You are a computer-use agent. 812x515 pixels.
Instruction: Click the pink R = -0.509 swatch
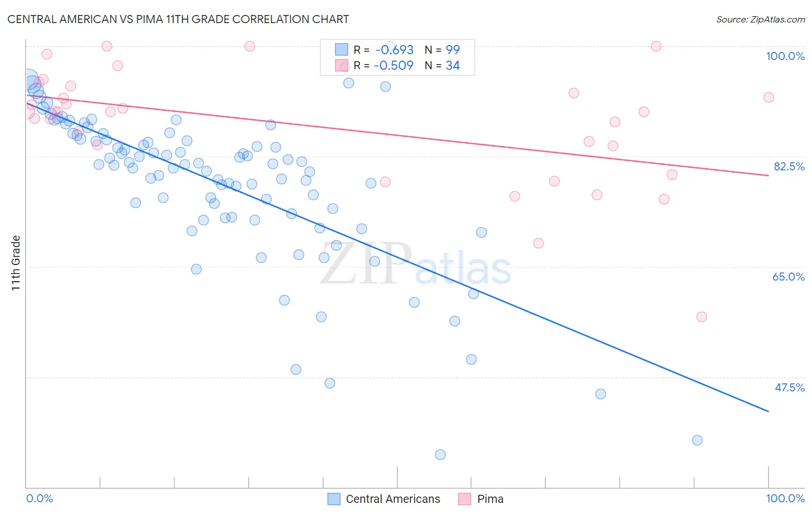tap(341, 65)
